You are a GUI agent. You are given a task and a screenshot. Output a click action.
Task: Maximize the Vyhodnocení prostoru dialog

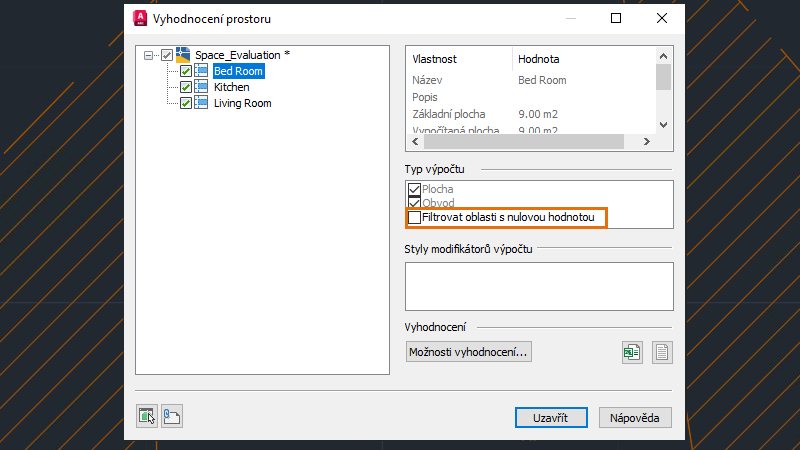[x=616, y=18]
